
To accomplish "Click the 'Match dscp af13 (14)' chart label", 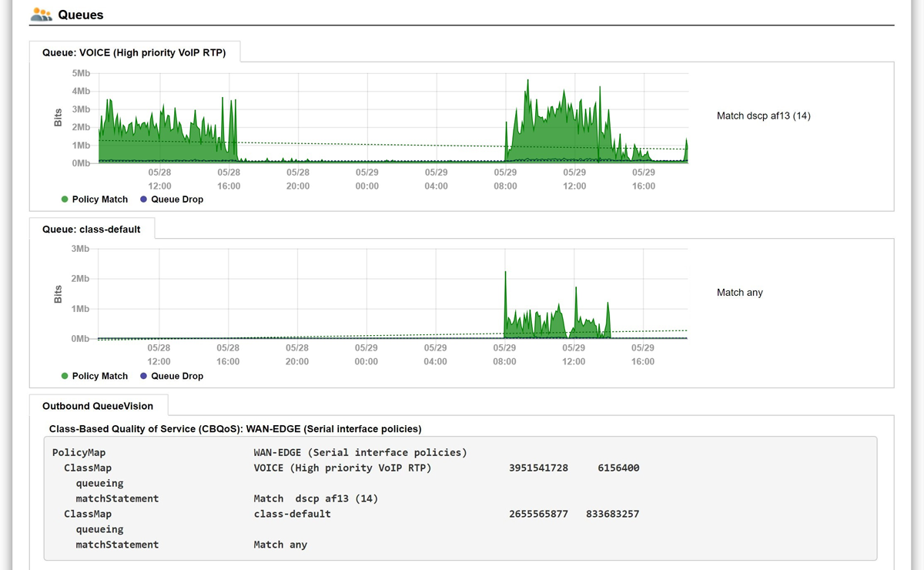I will (763, 116).
